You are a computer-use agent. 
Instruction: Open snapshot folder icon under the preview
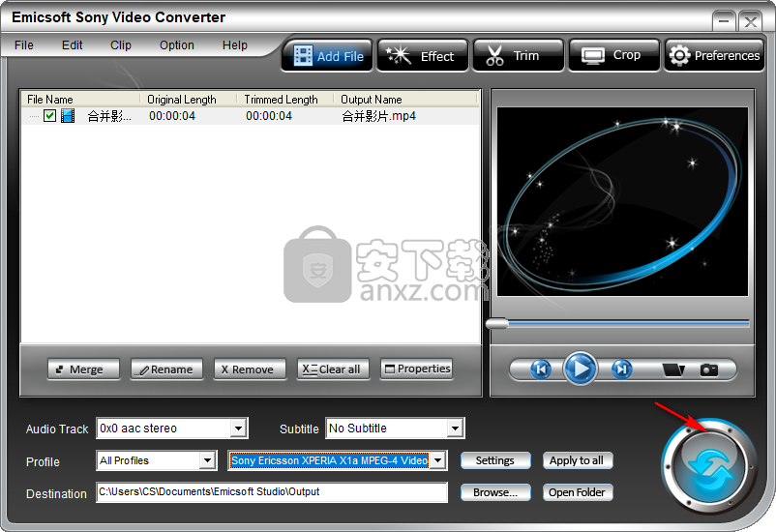tap(673, 369)
